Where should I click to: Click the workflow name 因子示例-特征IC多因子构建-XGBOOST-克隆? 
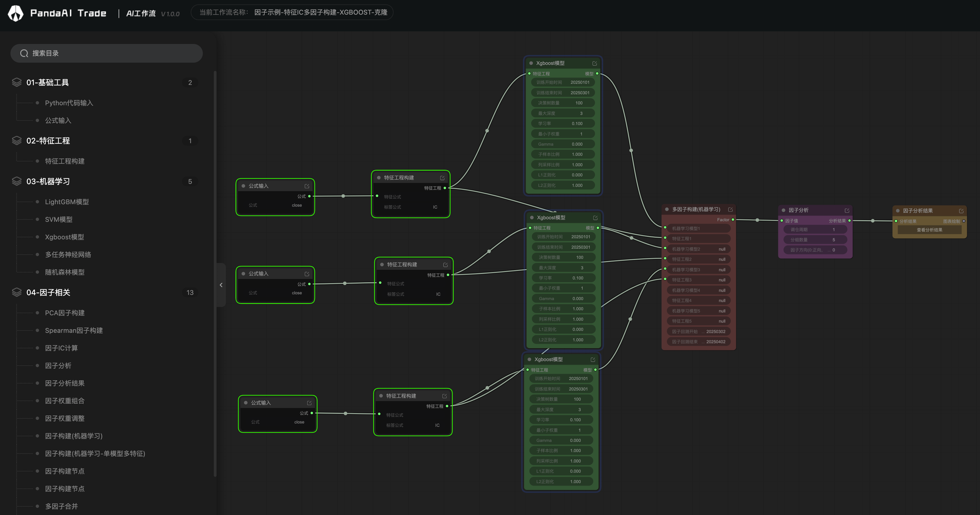(x=321, y=12)
